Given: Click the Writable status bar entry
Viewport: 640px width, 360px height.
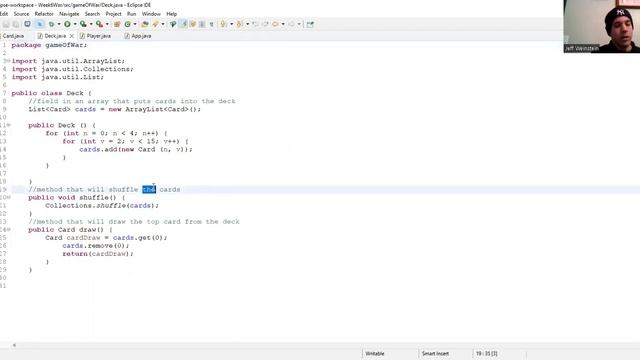Looking at the screenshot, I should (375, 353).
